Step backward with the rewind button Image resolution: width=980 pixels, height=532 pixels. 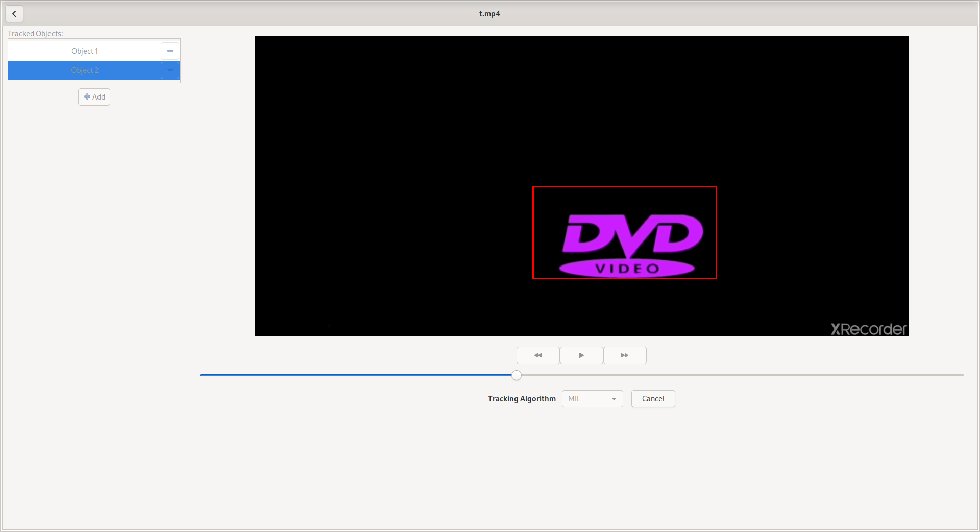[x=538, y=355]
